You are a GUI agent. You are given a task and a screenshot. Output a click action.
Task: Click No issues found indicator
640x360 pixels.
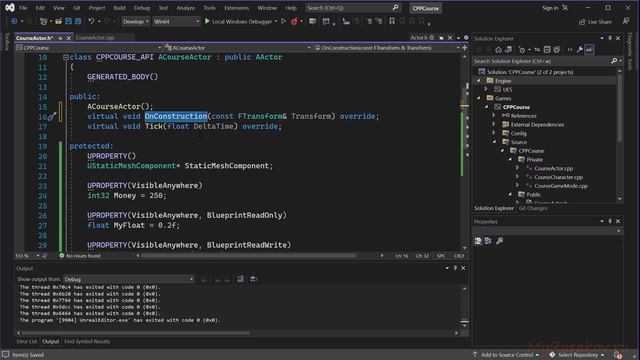[x=80, y=256]
